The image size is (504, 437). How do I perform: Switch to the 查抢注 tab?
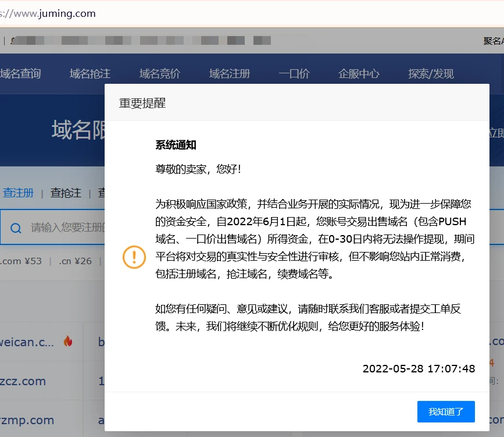[66, 193]
